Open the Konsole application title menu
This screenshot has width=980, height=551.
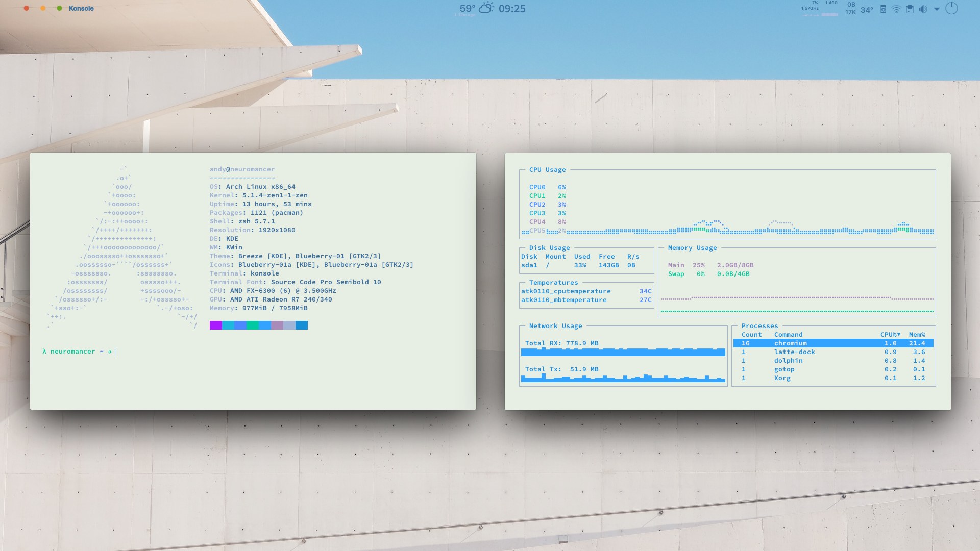tap(81, 8)
